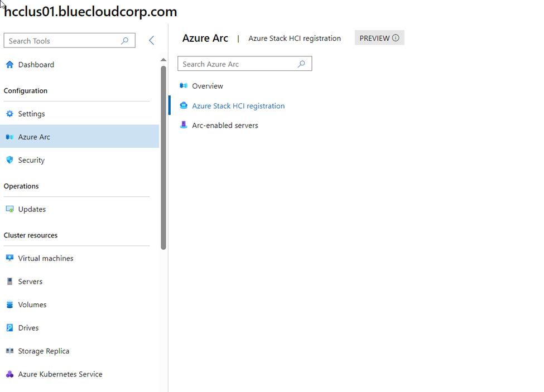Switch to Overview in Azure Arc
Viewport: 544px width, 392px height.
click(x=208, y=86)
